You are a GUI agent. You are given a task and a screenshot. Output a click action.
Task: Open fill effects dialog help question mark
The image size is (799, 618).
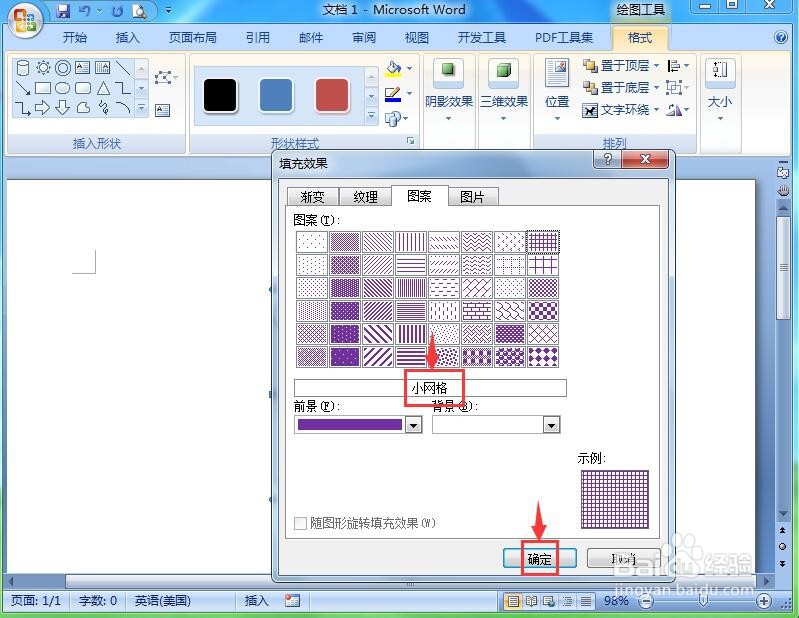click(x=607, y=159)
